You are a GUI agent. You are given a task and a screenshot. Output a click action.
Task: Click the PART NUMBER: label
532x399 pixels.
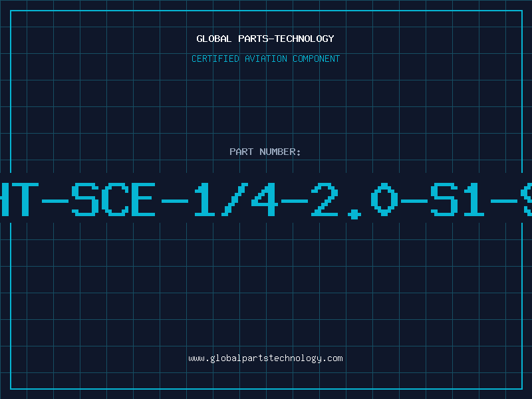coord(265,152)
